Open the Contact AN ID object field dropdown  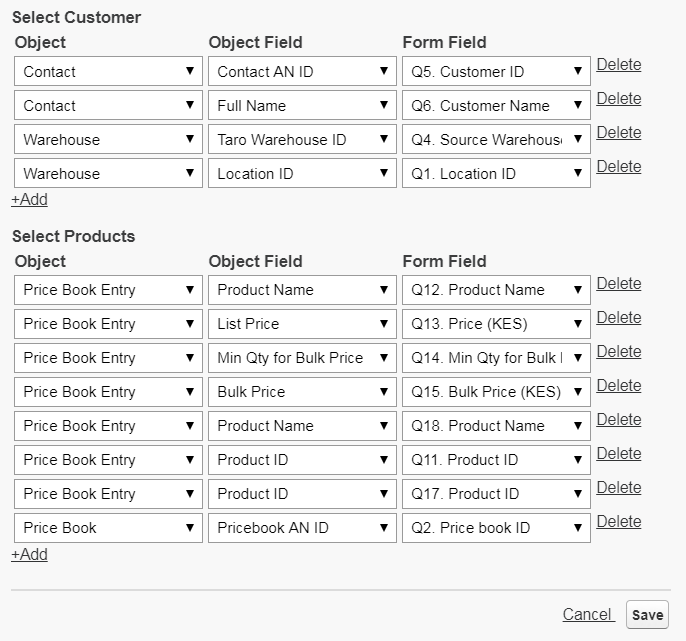click(x=302, y=72)
